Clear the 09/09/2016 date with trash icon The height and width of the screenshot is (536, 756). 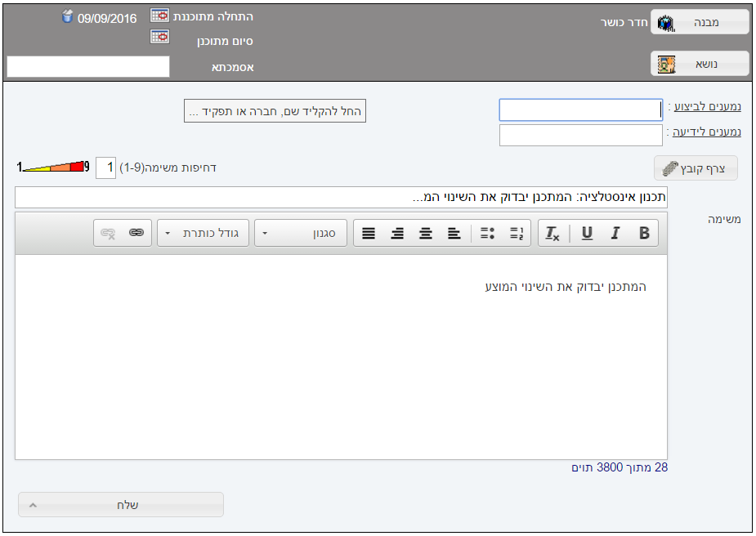point(68,17)
